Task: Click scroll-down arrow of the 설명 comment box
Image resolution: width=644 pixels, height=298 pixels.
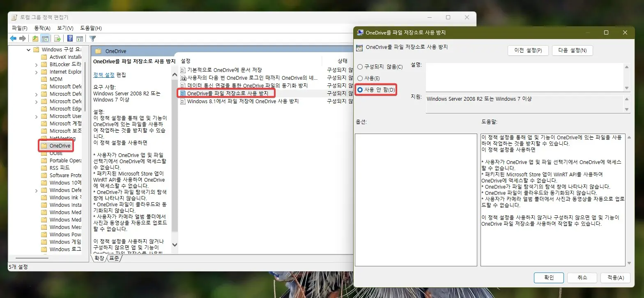Action: click(626, 88)
